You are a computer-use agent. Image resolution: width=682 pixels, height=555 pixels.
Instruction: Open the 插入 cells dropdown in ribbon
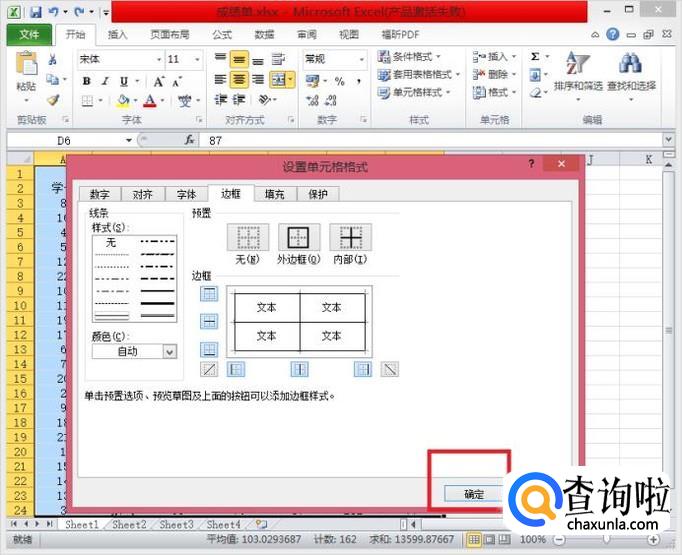[495, 56]
